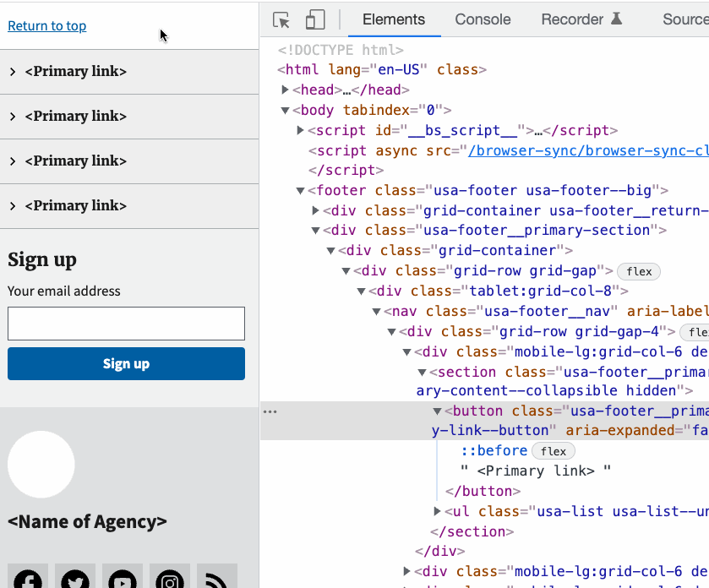Expand the usa-footer__return div node
The width and height of the screenshot is (709, 588).
click(x=315, y=210)
